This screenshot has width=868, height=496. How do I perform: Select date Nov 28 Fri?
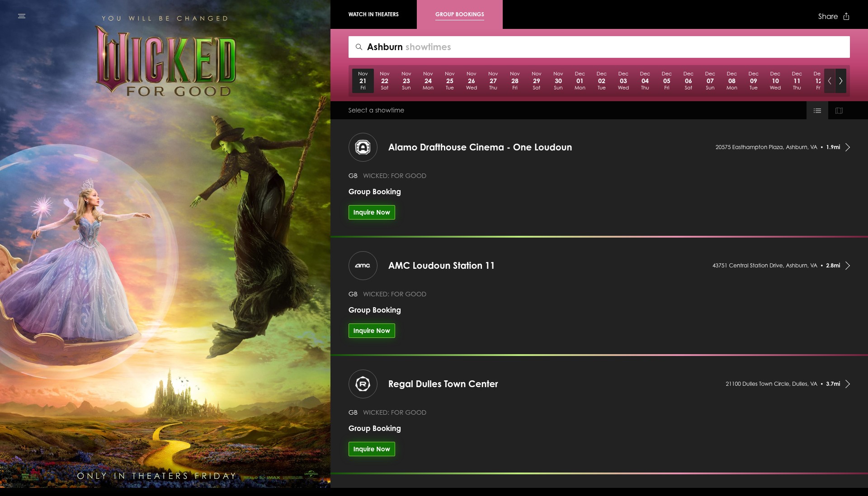tap(515, 81)
